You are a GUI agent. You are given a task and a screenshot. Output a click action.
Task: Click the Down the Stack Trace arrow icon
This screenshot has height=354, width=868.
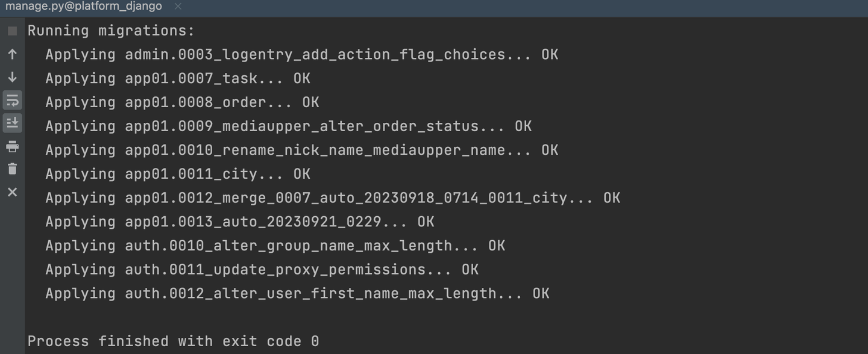12,77
